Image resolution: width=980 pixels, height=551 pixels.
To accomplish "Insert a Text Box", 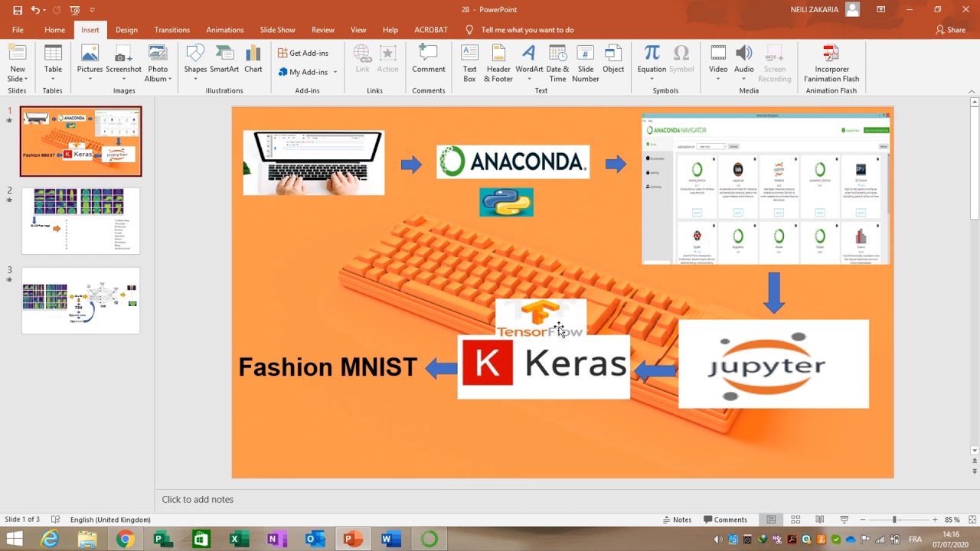I will tap(469, 64).
